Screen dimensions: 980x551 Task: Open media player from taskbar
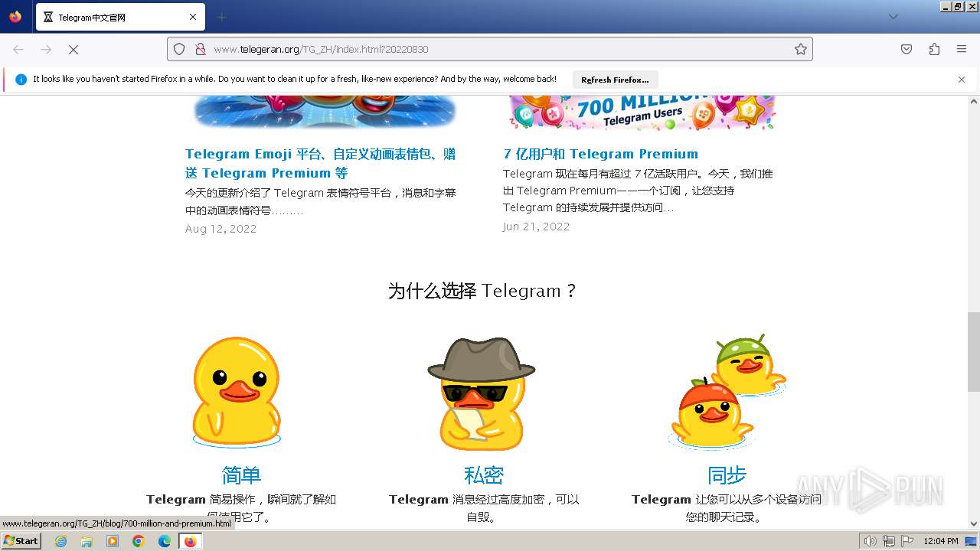tap(113, 541)
